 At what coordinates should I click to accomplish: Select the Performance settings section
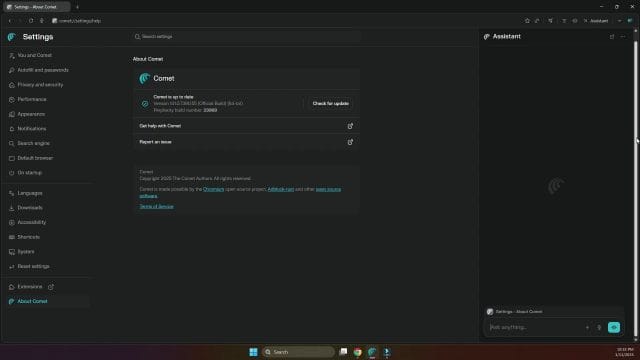click(31, 99)
